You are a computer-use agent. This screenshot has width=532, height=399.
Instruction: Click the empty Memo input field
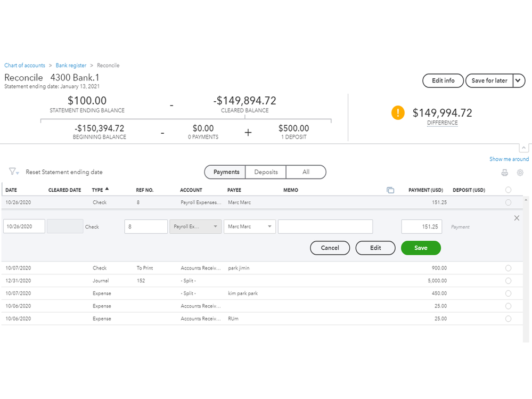click(325, 226)
